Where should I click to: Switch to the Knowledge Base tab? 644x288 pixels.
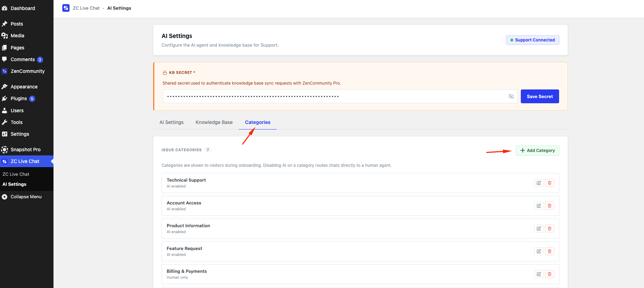click(214, 122)
